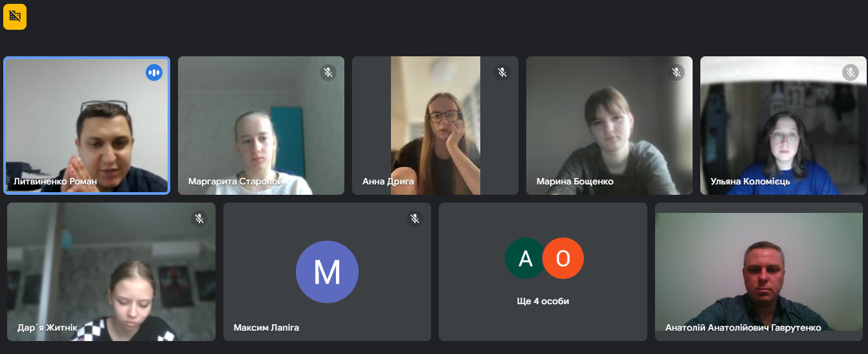The height and width of the screenshot is (354, 868).
Task: Click muted mic icon on Марина Бощенко tile
Action: (676, 72)
